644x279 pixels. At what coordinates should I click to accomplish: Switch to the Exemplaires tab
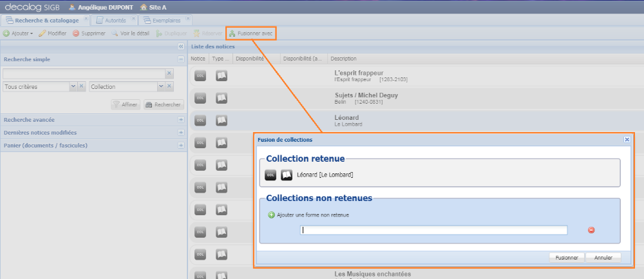coord(162,21)
